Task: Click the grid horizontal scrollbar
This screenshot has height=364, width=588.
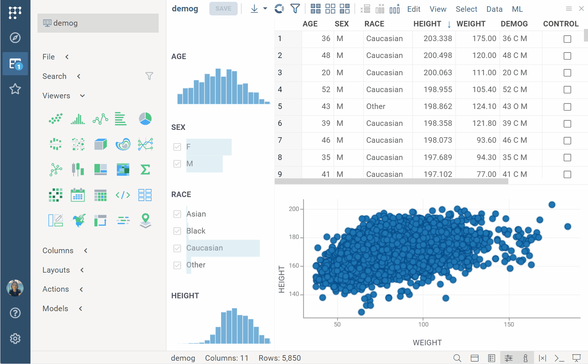Action: [x=391, y=182]
